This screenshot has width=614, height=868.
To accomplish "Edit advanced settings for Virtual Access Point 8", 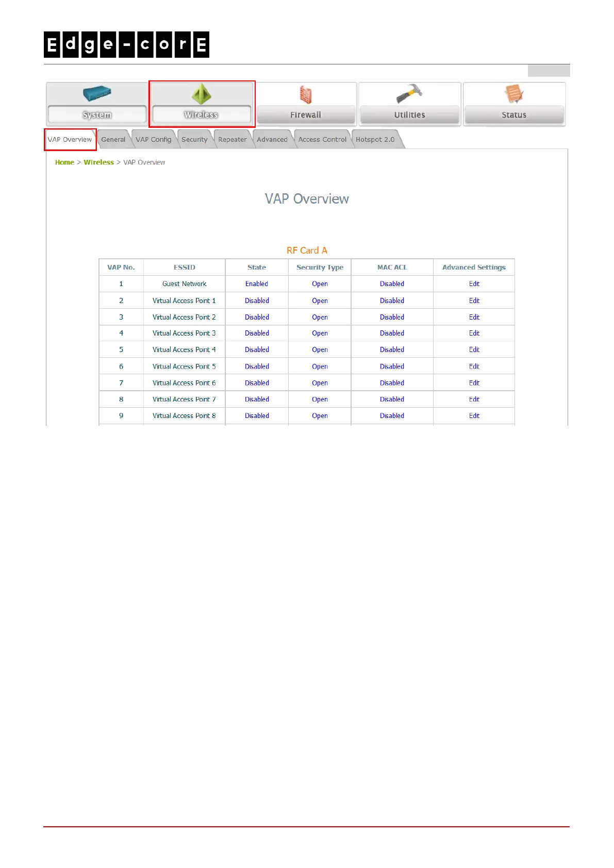I will [474, 416].
